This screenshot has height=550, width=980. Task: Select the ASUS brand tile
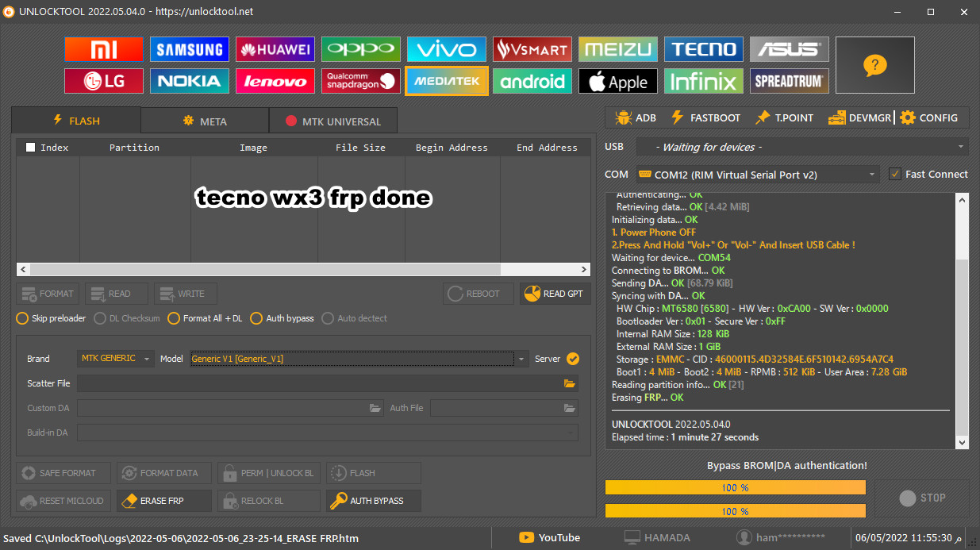click(x=790, y=49)
